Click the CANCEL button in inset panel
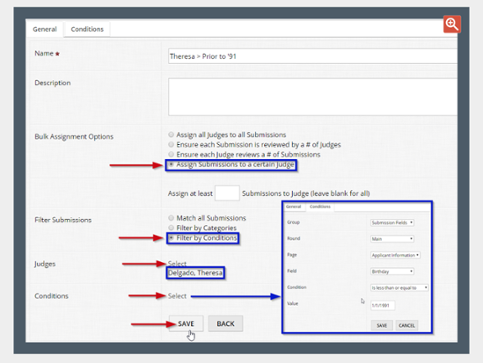 [406, 325]
